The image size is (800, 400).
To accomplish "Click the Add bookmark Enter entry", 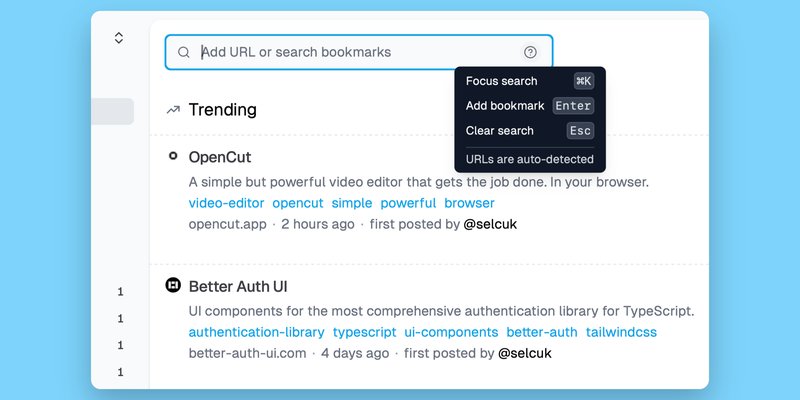I will [530, 106].
